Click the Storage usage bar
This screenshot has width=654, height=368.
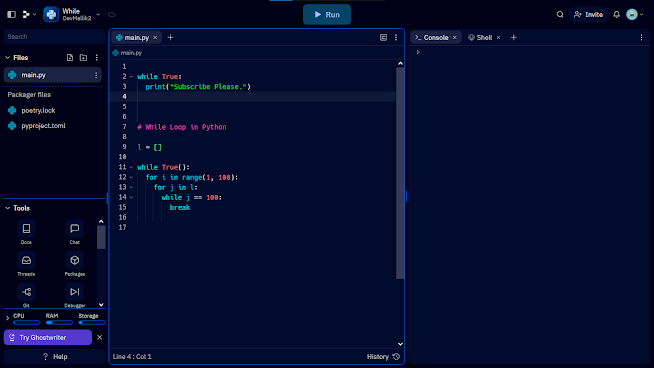pyautogui.click(x=92, y=323)
